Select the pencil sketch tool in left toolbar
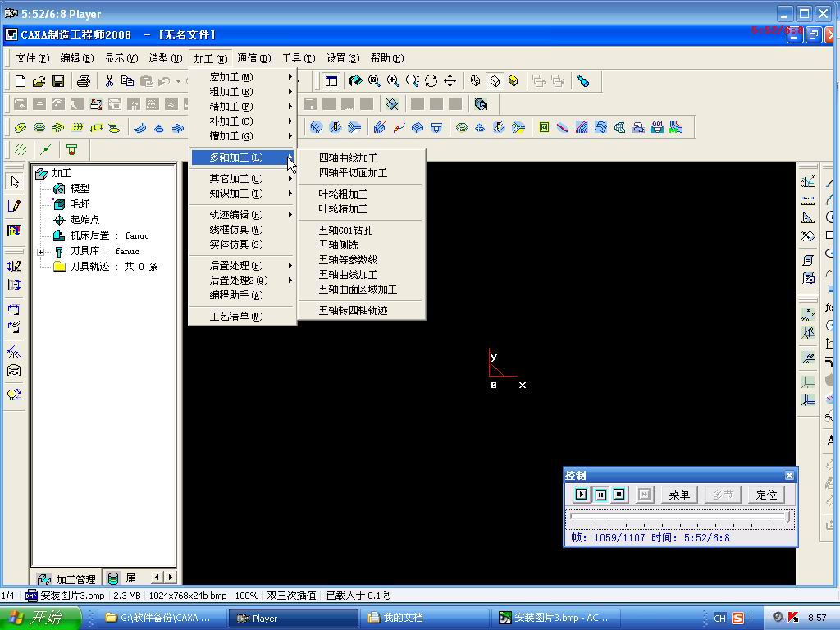Viewport: 840px width, 630px height. point(15,206)
